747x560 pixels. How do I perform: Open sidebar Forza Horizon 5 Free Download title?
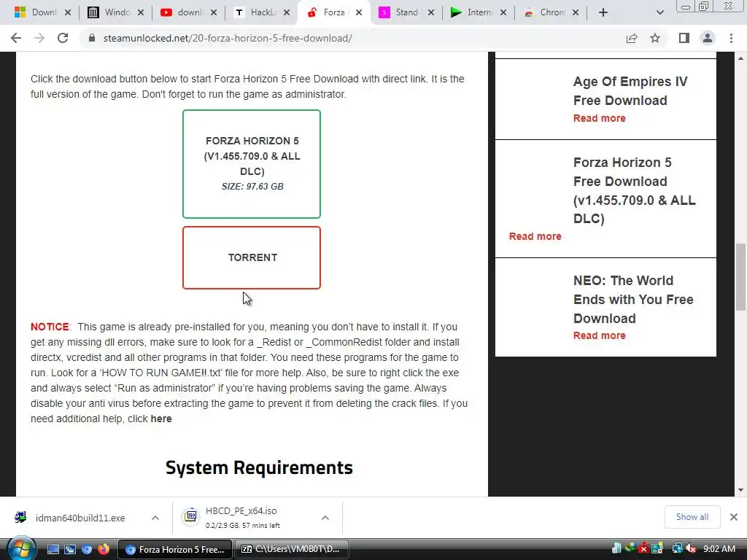[634, 190]
